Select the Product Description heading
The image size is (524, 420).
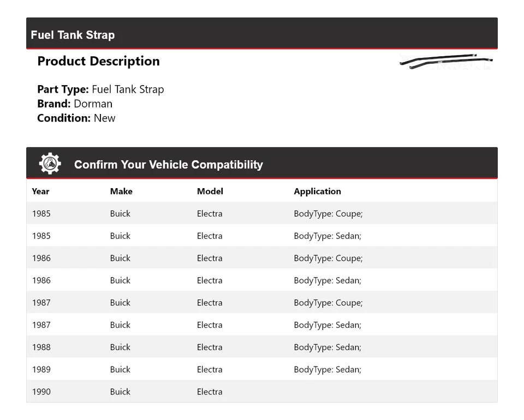(98, 61)
